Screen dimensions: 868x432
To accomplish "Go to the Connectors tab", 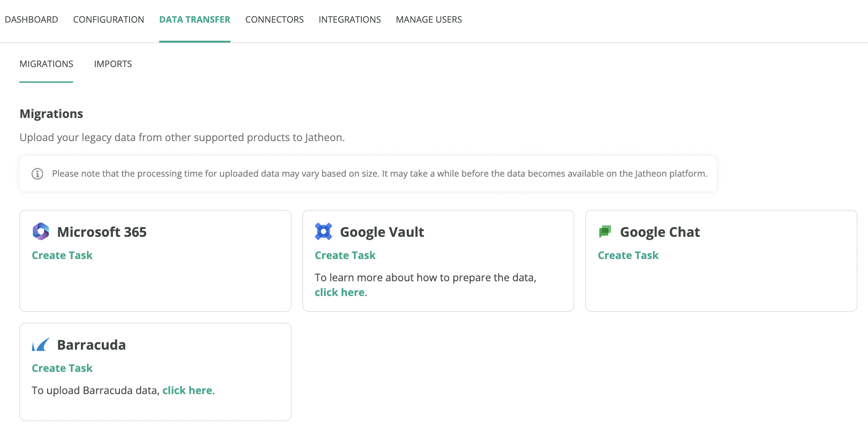I will pyautogui.click(x=274, y=19).
